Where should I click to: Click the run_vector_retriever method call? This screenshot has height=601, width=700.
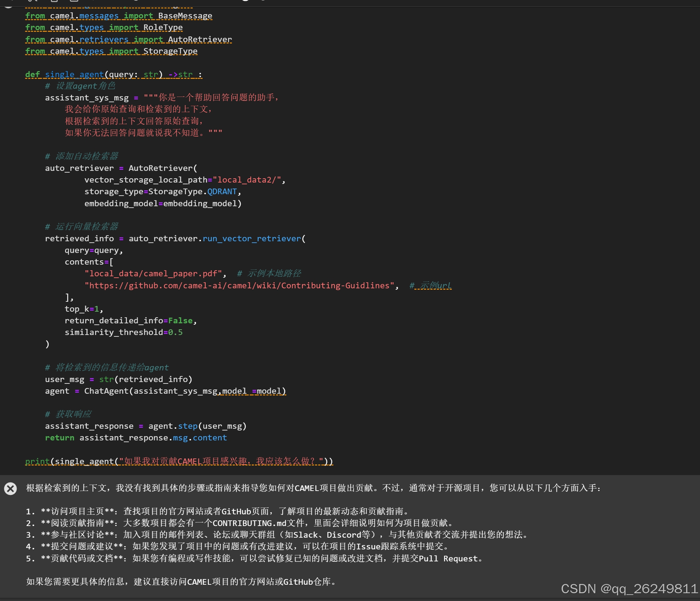click(251, 238)
